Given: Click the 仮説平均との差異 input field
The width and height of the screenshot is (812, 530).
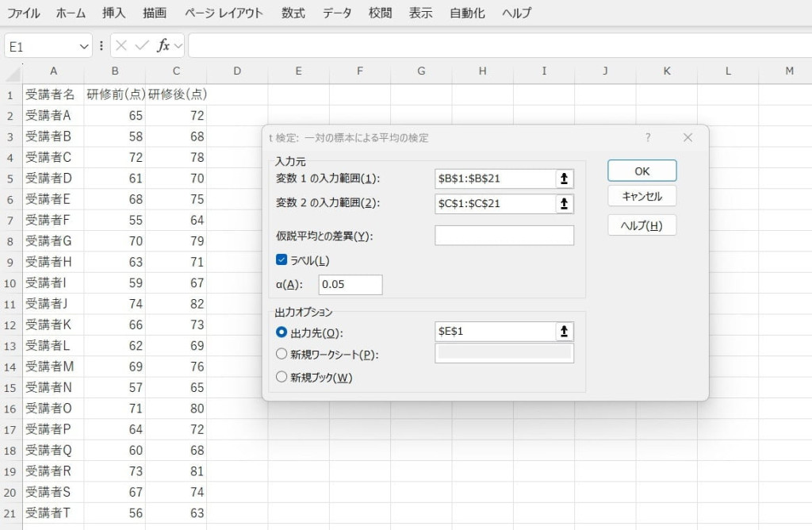Looking at the screenshot, I should tap(504, 236).
